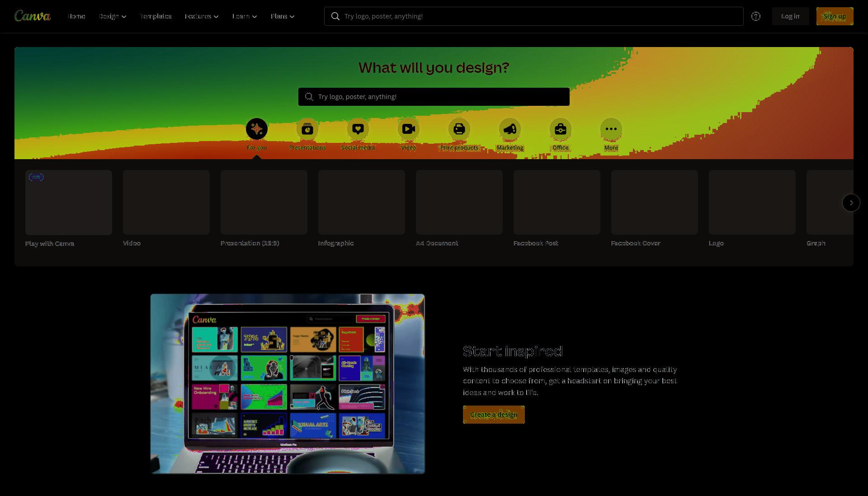
Task: Click the 'Social media' category label
Action: 358,148
